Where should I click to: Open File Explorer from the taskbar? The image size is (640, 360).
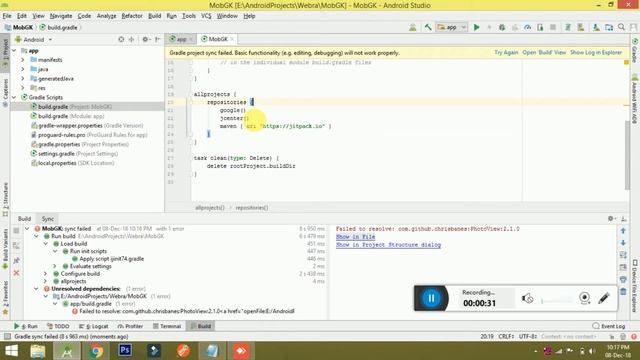[38, 351]
